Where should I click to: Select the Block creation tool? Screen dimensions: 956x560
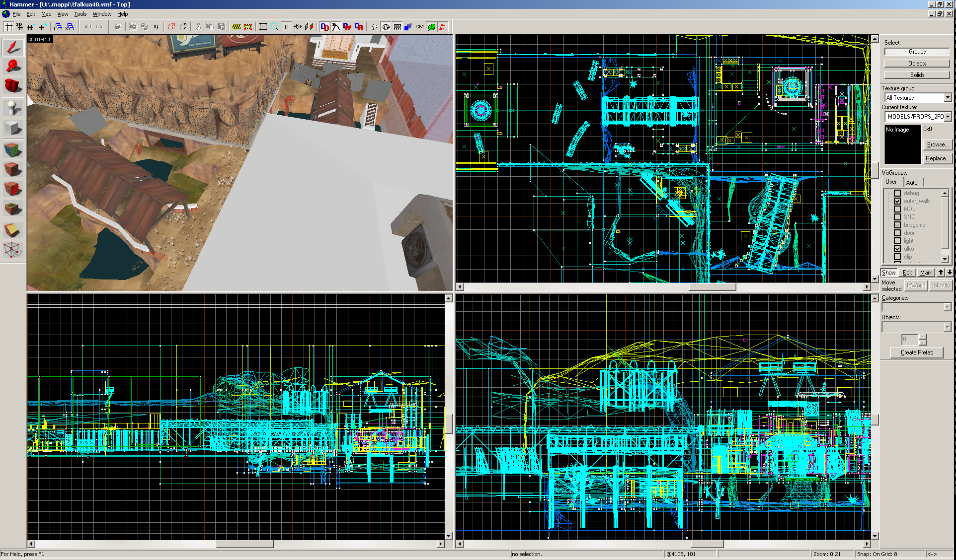coord(13,128)
